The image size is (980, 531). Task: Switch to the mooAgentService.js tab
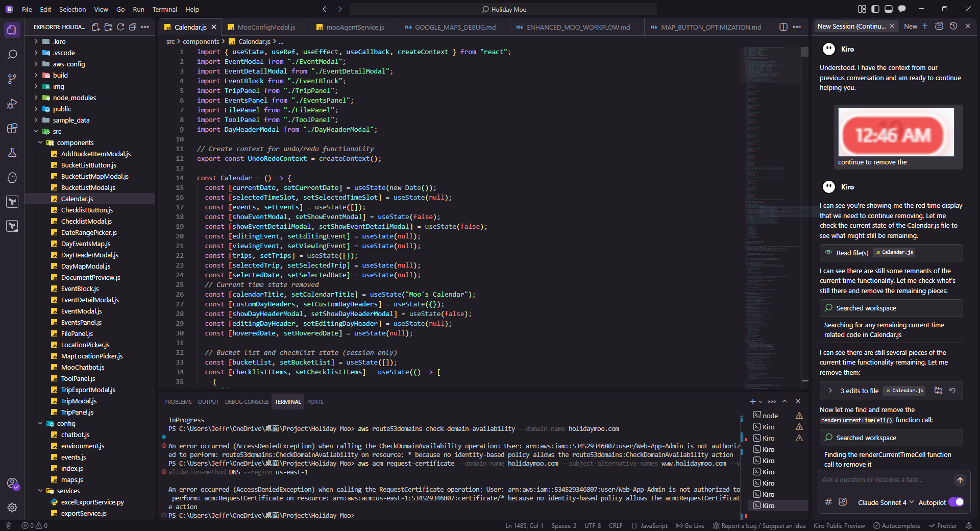coord(355,27)
